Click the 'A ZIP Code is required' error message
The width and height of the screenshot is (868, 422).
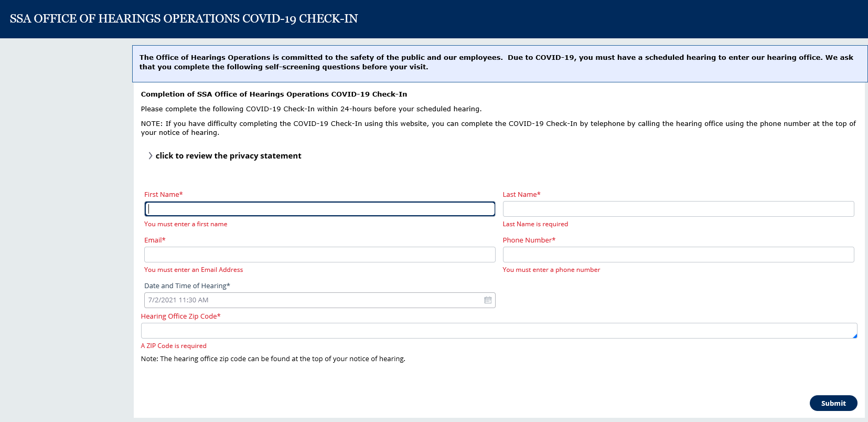(x=174, y=346)
